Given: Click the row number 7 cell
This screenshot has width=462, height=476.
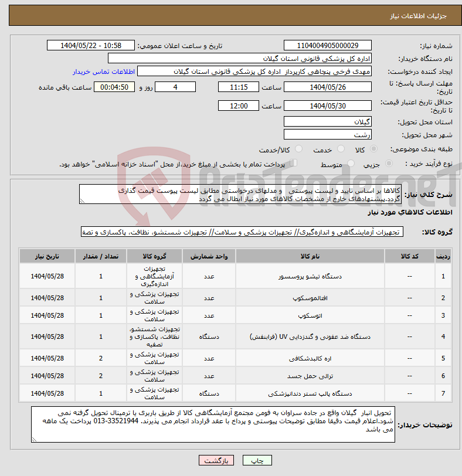Looking at the screenshot, I should tap(443, 393).
